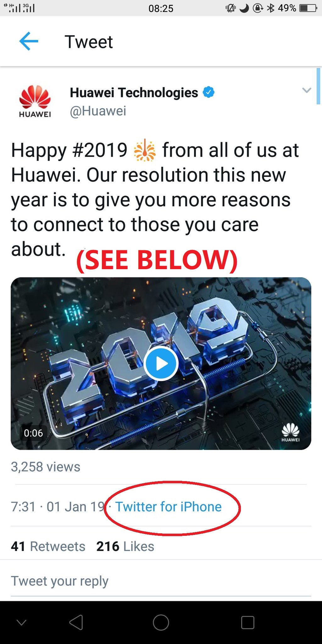
Task: Open the @Huawei handle
Action: (98, 111)
